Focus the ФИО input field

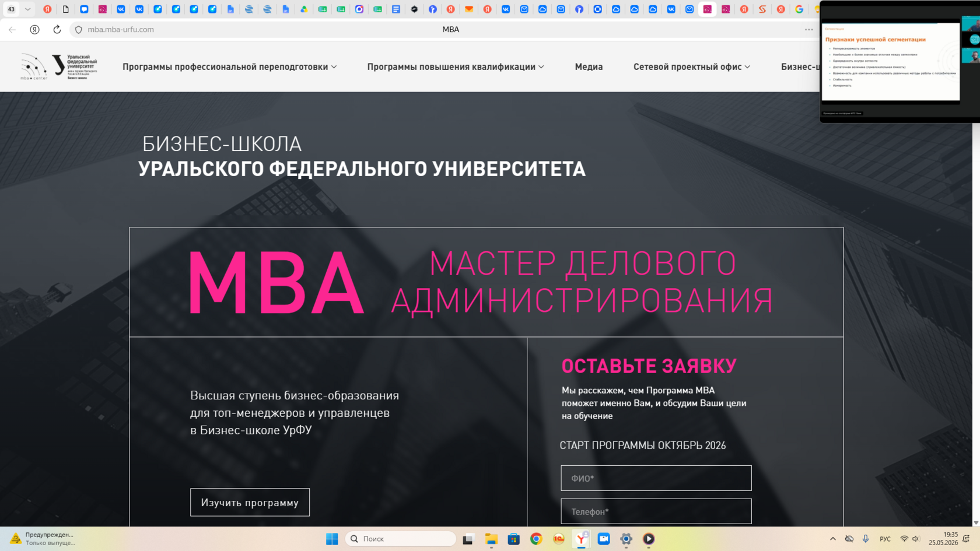[656, 478]
